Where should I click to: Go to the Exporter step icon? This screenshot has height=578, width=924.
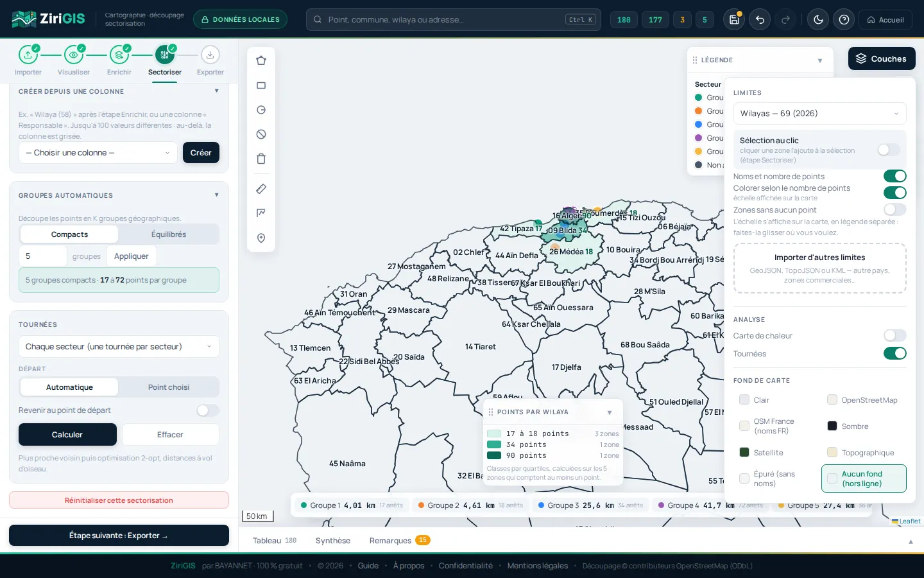point(210,55)
